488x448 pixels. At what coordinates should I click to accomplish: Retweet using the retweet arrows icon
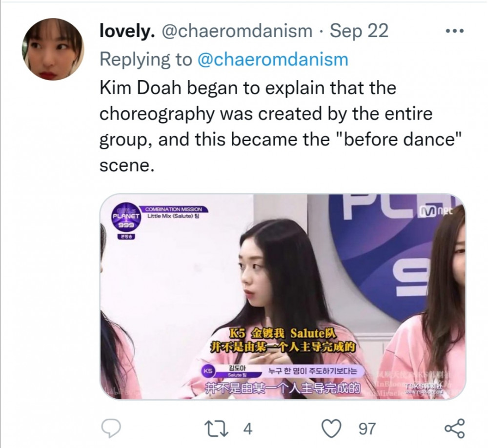tap(216, 428)
